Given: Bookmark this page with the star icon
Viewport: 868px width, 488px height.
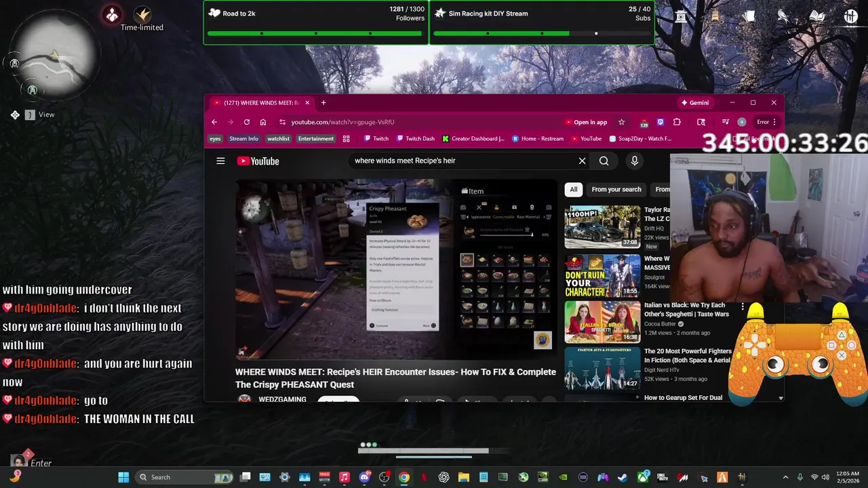Looking at the screenshot, I should coord(621,122).
